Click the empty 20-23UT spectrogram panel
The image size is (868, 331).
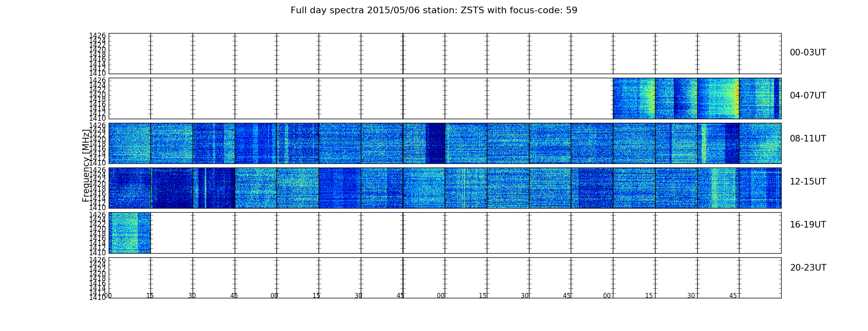pos(445,278)
